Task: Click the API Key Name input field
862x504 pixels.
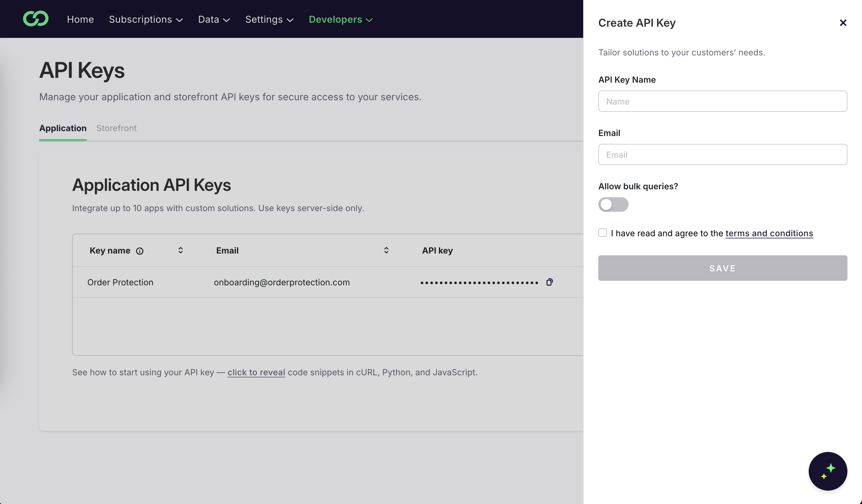Action: (x=722, y=101)
